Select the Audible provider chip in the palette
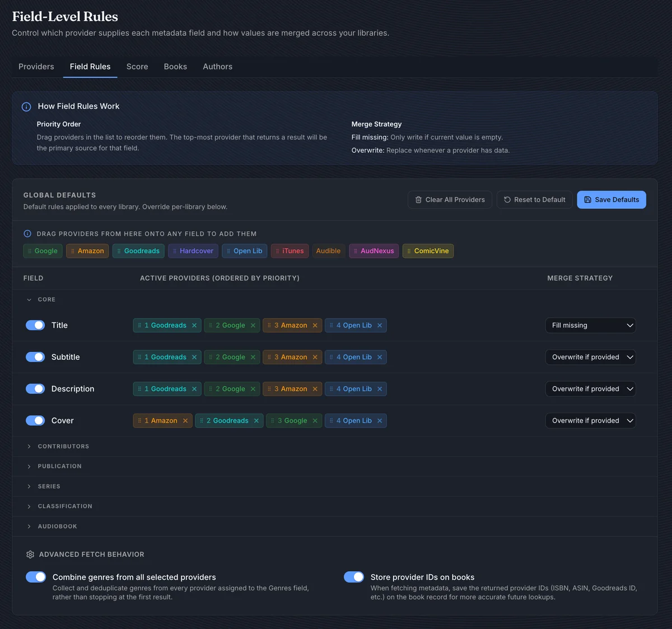672x629 pixels. click(x=328, y=251)
